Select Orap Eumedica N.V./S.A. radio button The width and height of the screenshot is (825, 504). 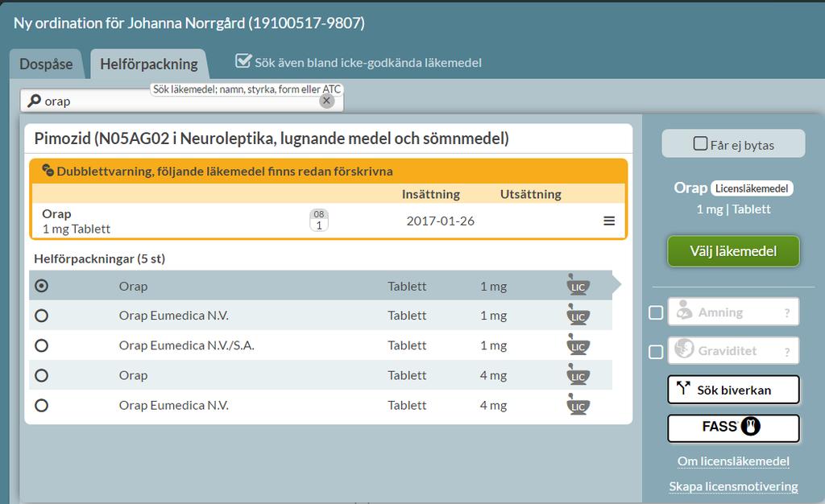[41, 345]
